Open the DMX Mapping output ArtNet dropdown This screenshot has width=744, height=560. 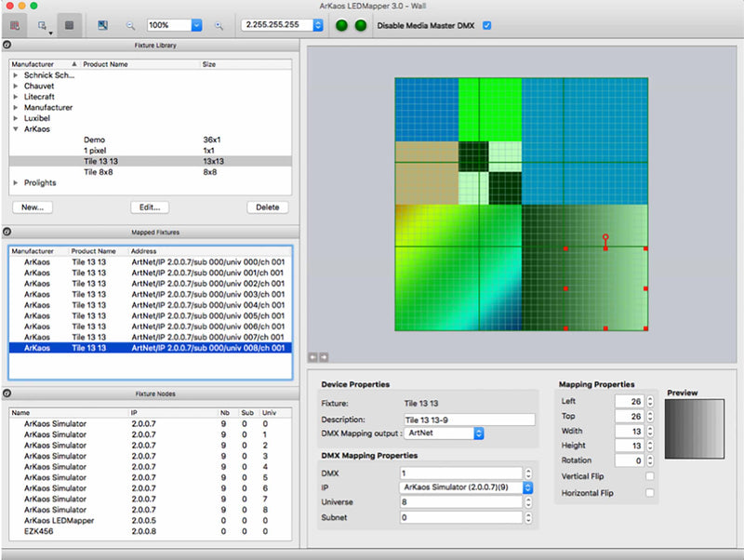tap(445, 433)
